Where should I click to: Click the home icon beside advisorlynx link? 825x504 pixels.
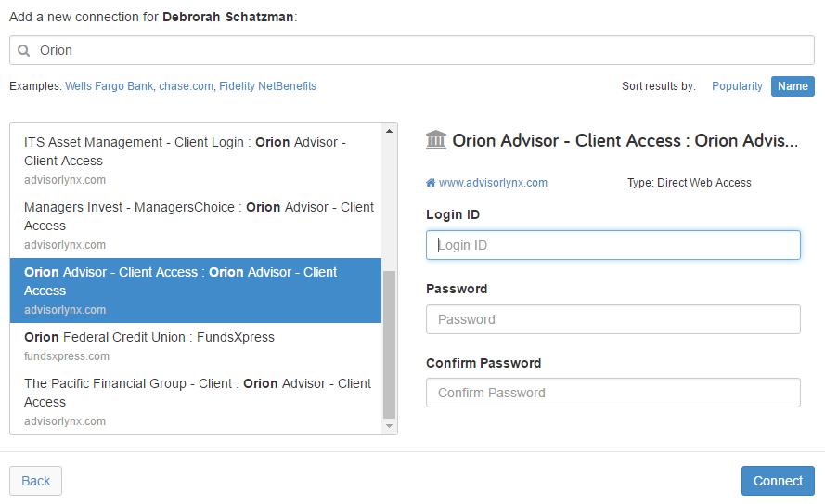431,183
